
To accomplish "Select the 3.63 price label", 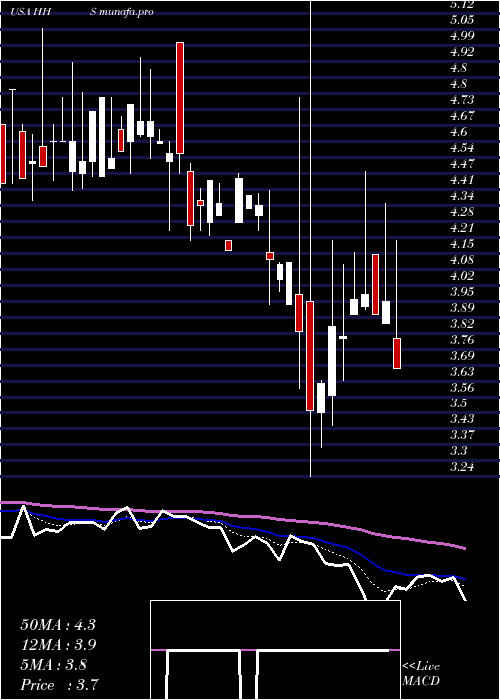I will [x=462, y=371].
